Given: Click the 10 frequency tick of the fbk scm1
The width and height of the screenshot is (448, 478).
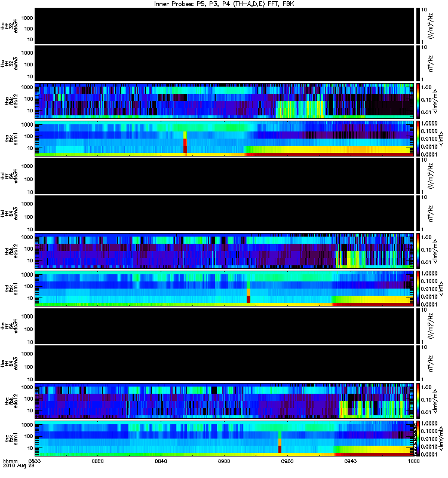Looking at the screenshot, I should click(30, 448).
